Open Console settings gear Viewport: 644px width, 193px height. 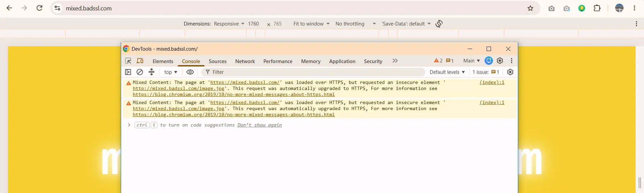510,72
